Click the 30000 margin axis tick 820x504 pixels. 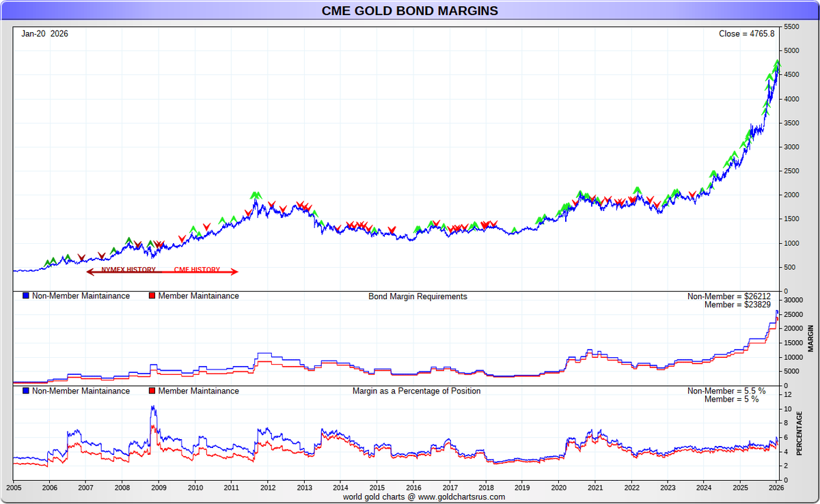[793, 300]
